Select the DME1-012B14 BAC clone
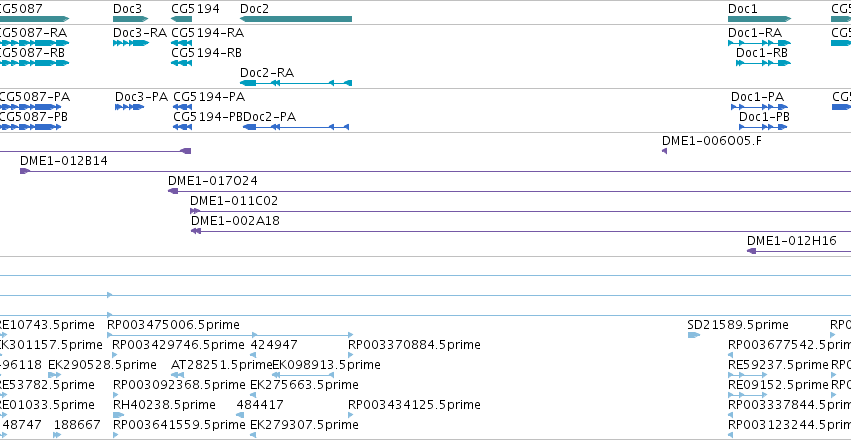Screen dimensions: 851x440 435,171
